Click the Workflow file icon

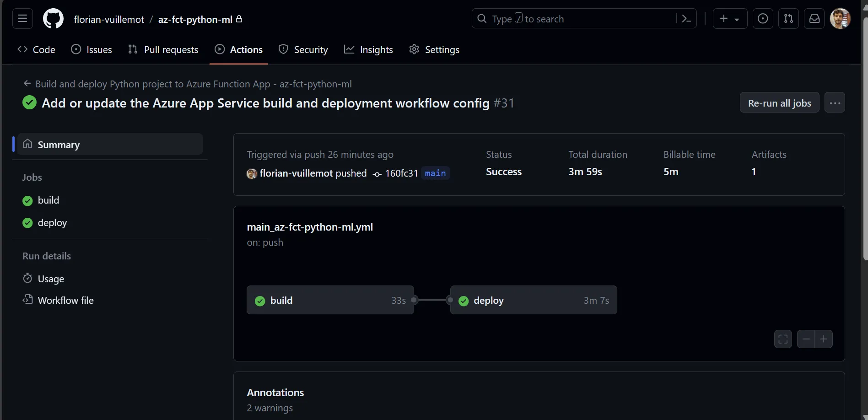click(27, 299)
